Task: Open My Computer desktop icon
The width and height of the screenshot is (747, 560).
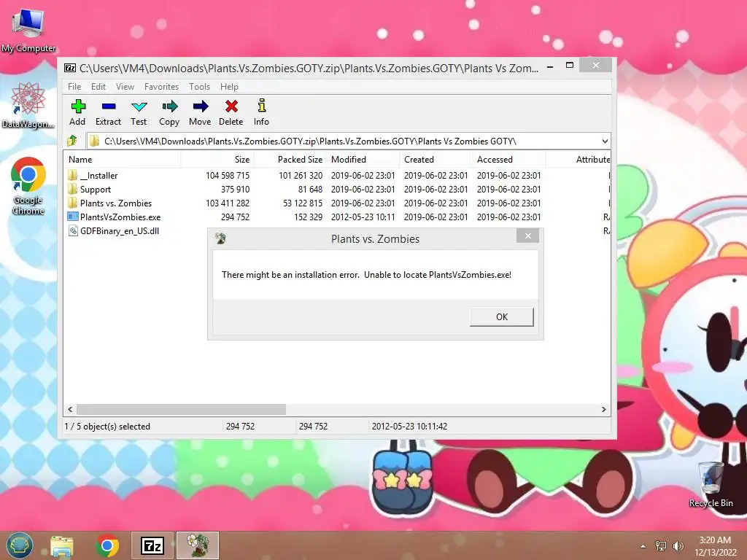Action: [28, 29]
